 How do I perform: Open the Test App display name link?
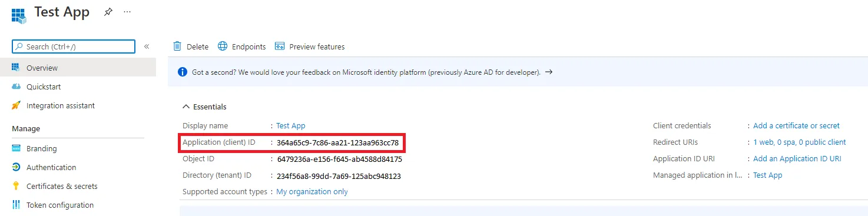pyautogui.click(x=291, y=125)
